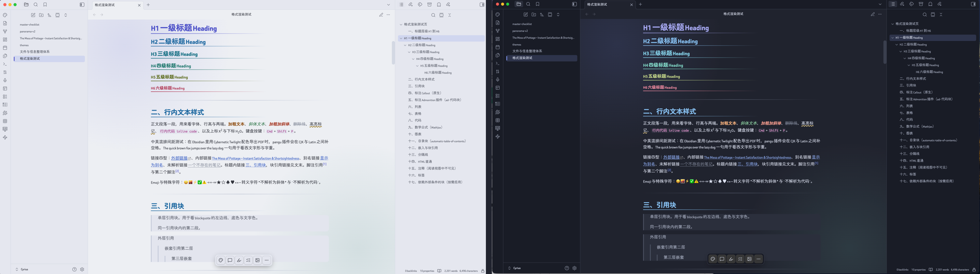
Task: Toggle right sidebar in light window
Action: [482, 5]
